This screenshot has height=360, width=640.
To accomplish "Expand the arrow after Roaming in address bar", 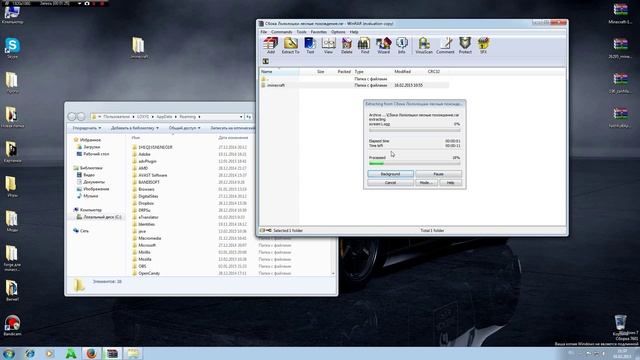I will pyautogui.click(x=199, y=117).
